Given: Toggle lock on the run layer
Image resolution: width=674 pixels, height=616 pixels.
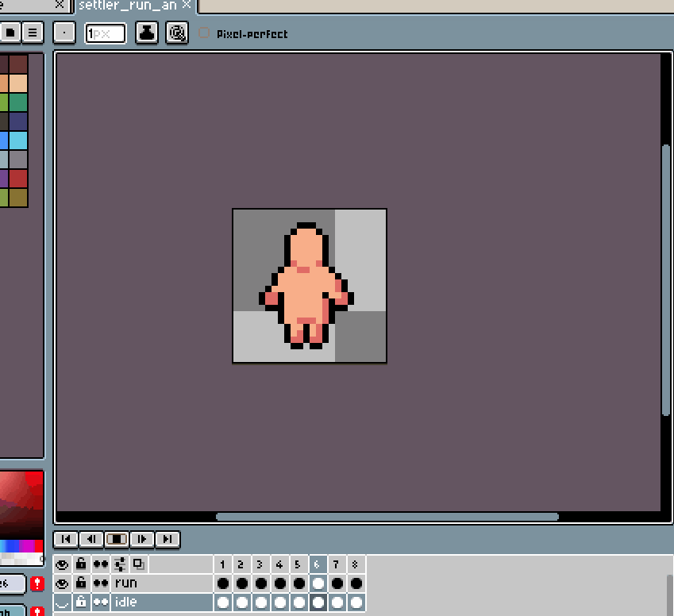Looking at the screenshot, I should [81, 583].
